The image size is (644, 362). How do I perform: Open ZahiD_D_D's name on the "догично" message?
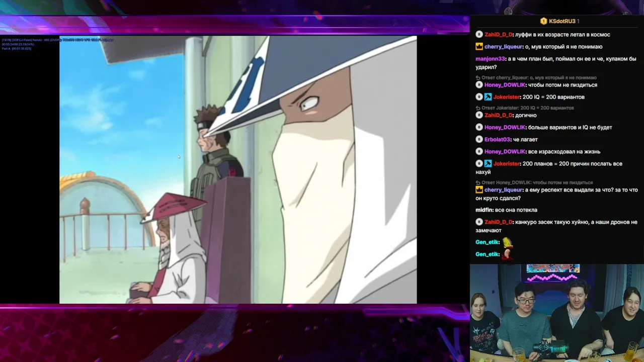(x=498, y=115)
